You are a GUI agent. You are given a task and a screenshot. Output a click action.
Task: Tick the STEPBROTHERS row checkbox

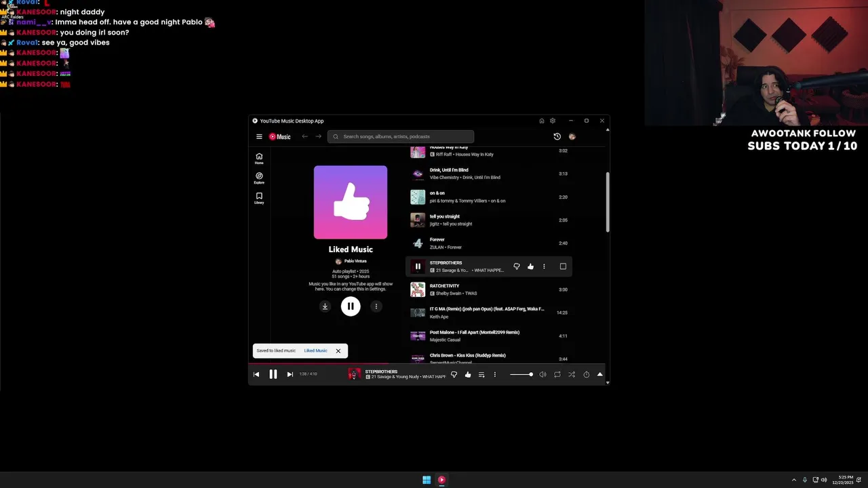point(563,266)
